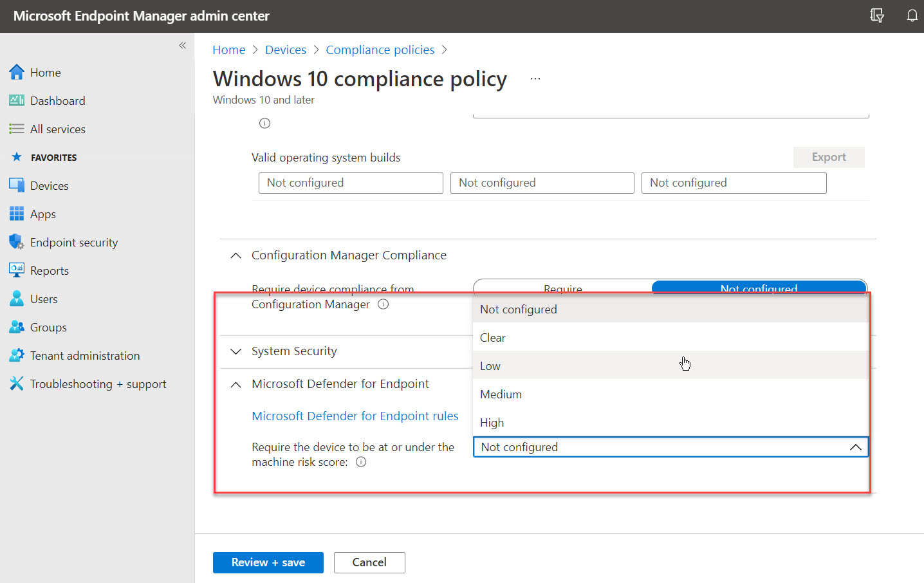Open the notifications bell
This screenshot has width=924, height=583.
[x=912, y=15]
